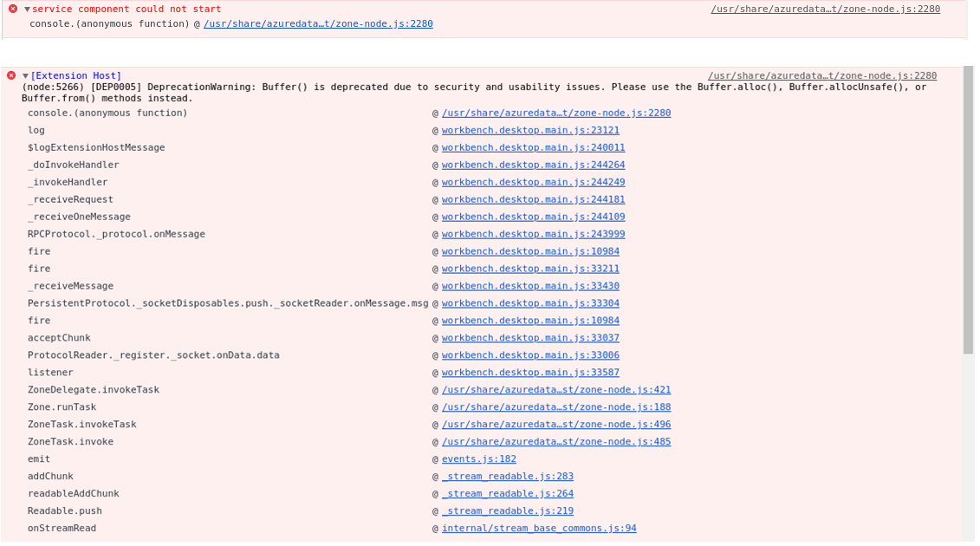
Task: Open events.js:182 link for emit
Action: pos(479,459)
